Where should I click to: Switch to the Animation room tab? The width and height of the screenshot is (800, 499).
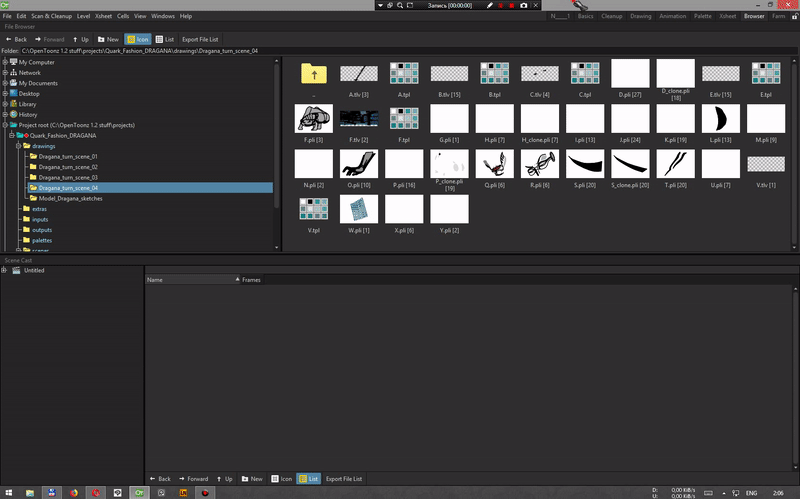672,16
